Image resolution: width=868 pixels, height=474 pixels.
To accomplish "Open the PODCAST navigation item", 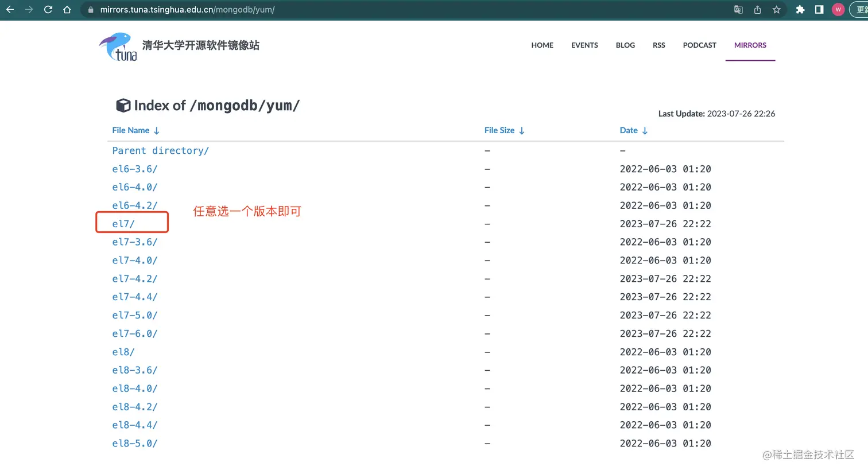I will click(700, 45).
